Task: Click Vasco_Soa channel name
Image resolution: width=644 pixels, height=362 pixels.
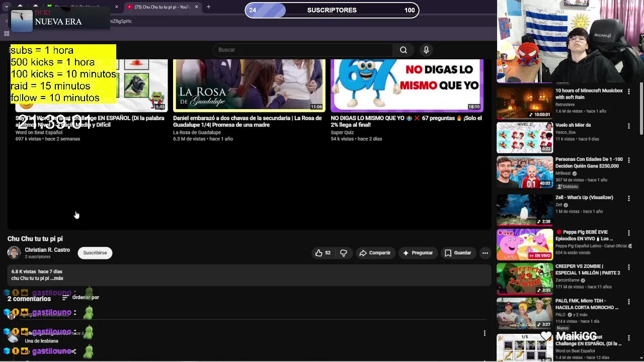Action: 565,132
